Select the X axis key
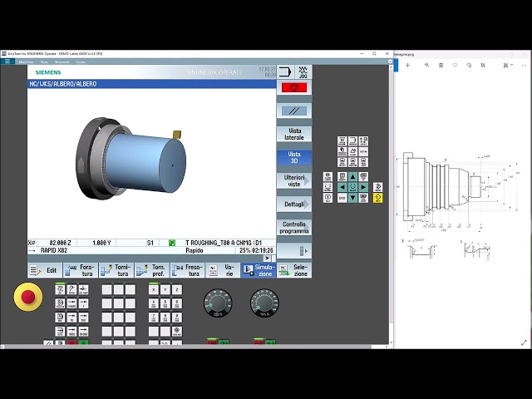The height and width of the screenshot is (399, 532). (x=153, y=290)
